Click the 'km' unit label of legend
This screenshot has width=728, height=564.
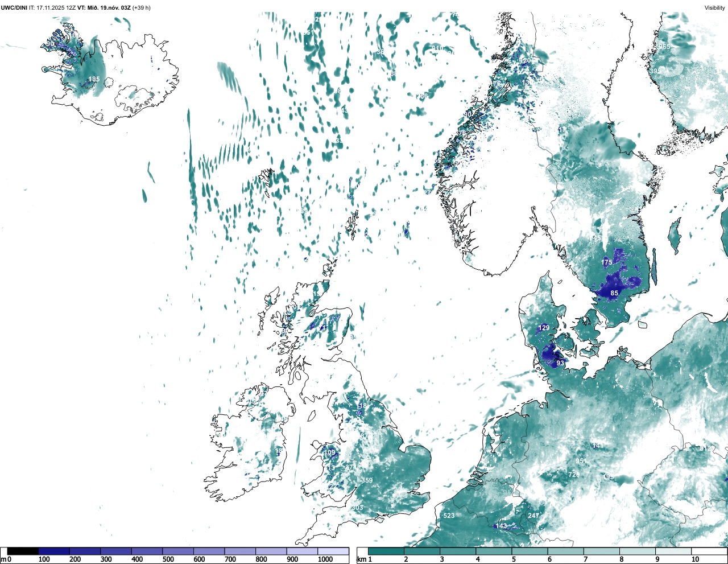[362, 560]
